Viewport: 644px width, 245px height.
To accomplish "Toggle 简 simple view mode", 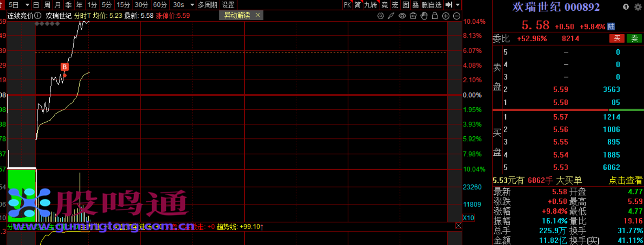I will [358, 5].
